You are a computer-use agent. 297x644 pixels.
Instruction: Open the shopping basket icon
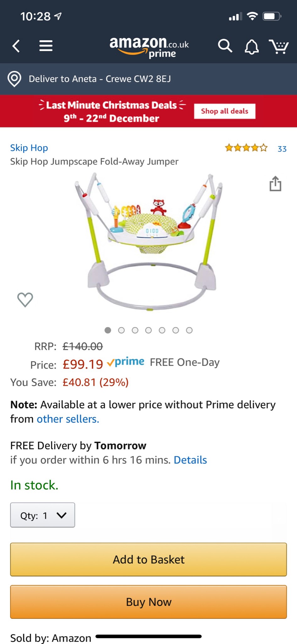[278, 47]
